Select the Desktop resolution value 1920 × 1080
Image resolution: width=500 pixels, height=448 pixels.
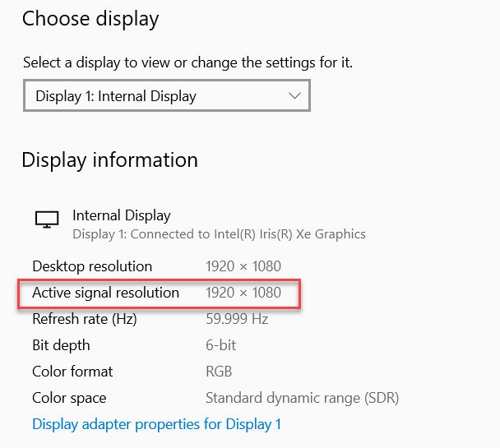pyautogui.click(x=243, y=266)
